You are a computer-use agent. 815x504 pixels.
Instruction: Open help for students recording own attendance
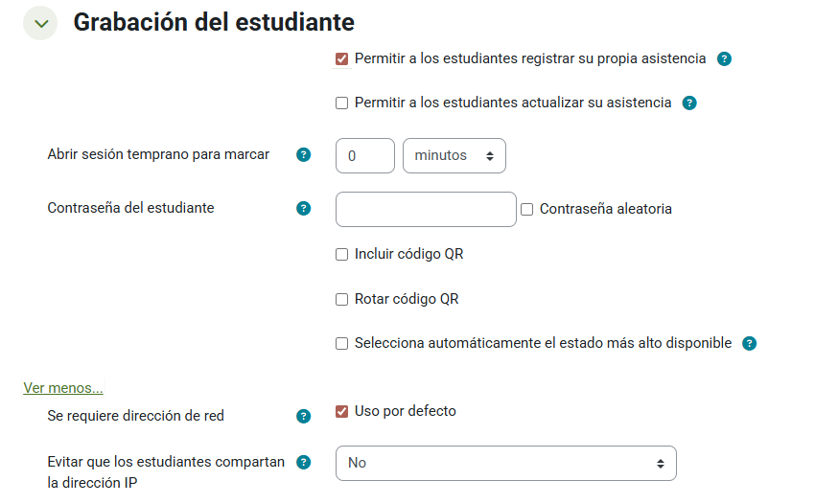coord(724,59)
